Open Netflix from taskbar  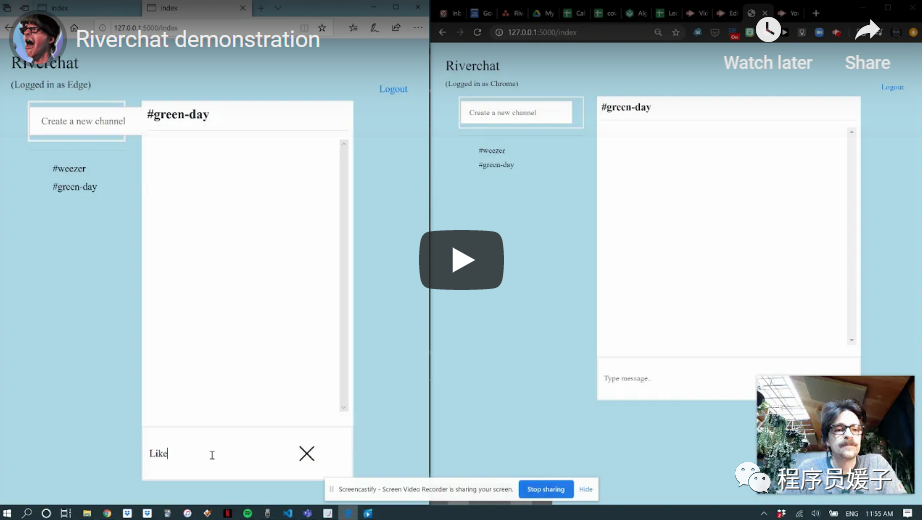pos(228,513)
